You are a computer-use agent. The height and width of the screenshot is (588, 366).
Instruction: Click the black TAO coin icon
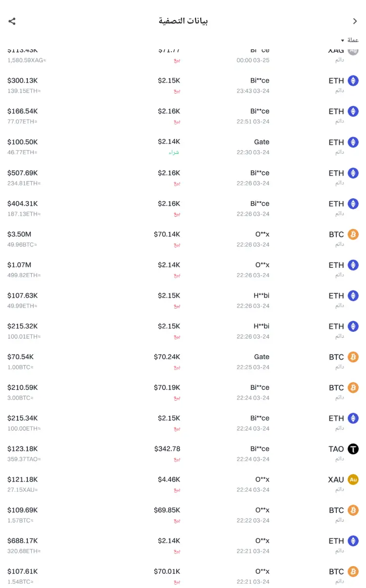point(353,449)
